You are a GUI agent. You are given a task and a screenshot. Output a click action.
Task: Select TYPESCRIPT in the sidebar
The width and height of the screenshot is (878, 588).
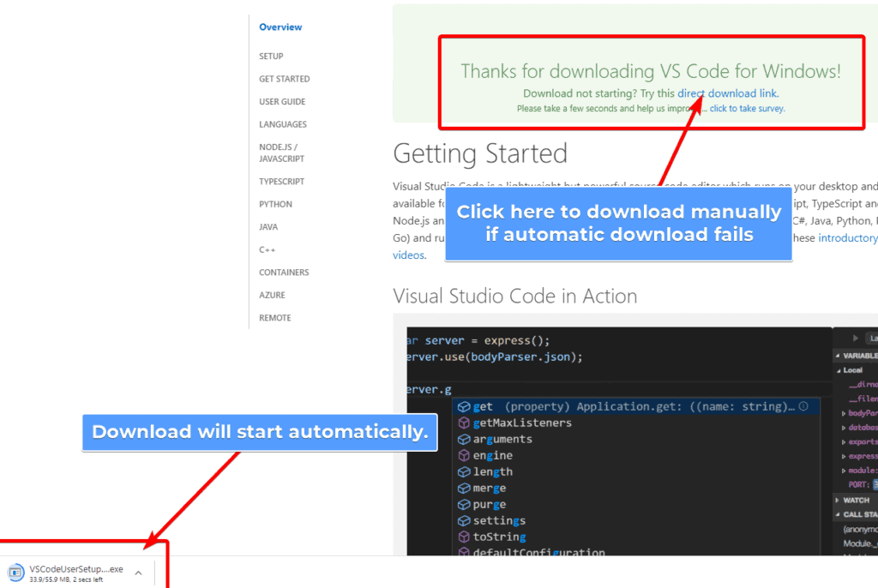click(281, 182)
